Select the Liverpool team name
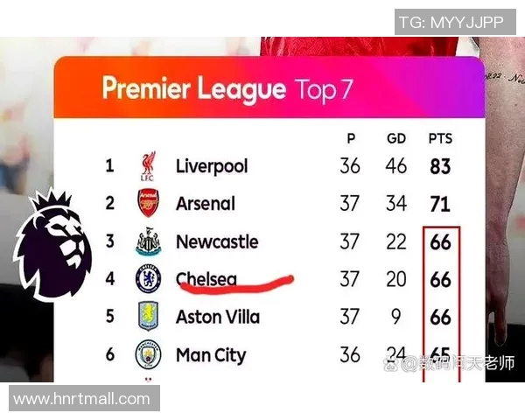The width and height of the screenshot is (525, 420). click(x=212, y=166)
